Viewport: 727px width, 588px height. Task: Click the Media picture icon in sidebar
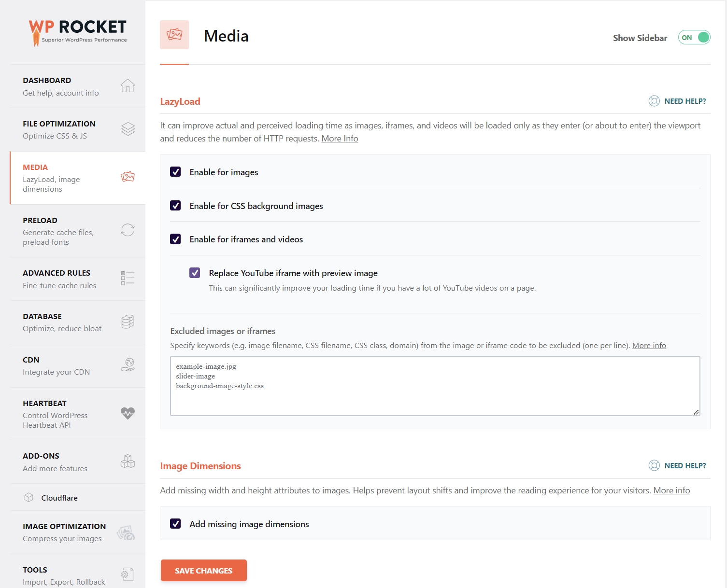[x=128, y=177]
